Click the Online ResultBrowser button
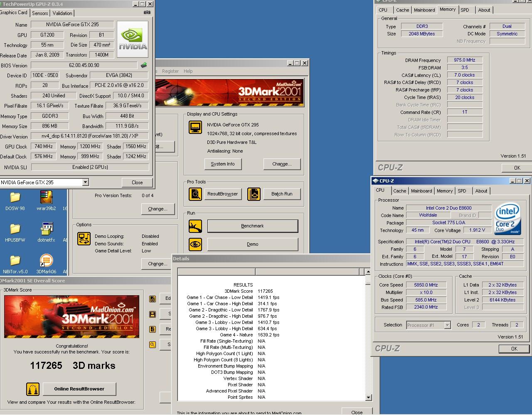Screen dimensions: 532x415 click(x=79, y=389)
